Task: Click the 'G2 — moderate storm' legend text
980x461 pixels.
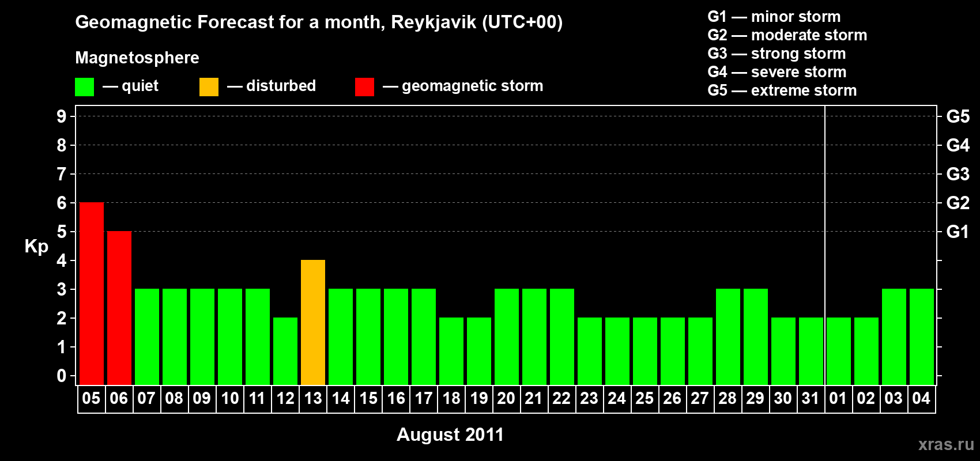Action: pyautogui.click(x=787, y=35)
